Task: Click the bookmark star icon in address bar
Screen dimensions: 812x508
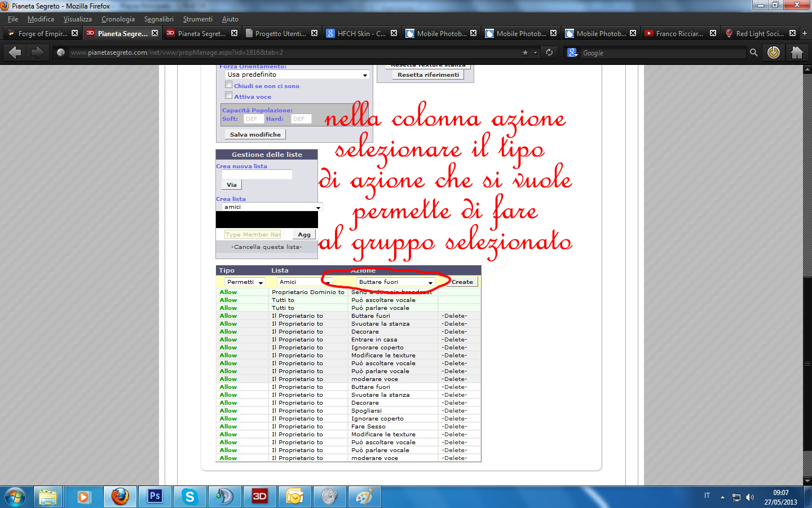Action: point(525,52)
